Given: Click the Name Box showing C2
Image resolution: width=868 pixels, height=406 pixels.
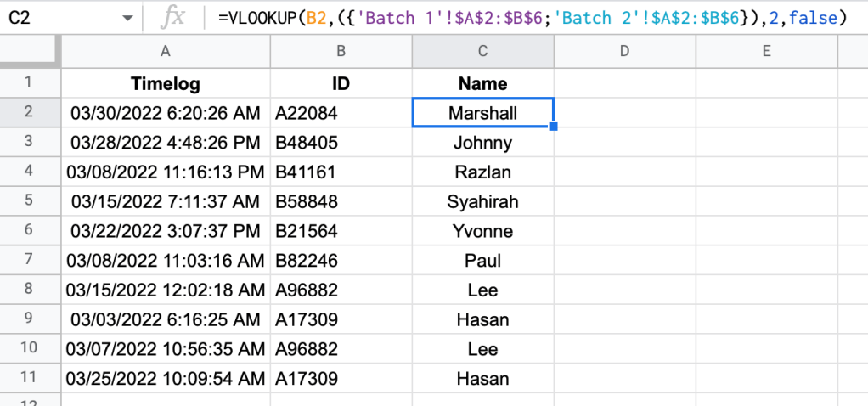Looking at the screenshot, I should [x=51, y=18].
